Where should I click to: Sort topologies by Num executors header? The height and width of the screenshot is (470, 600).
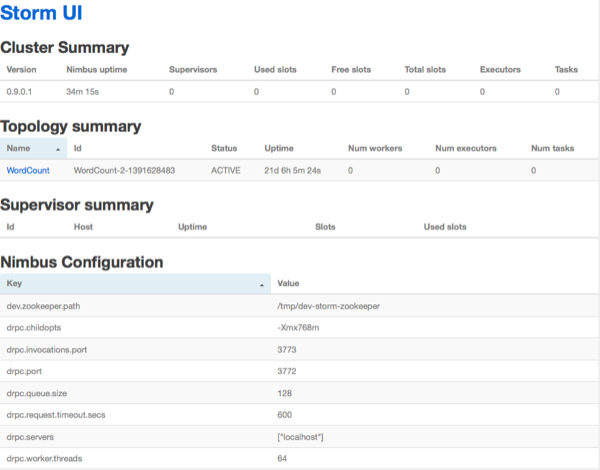click(x=466, y=148)
